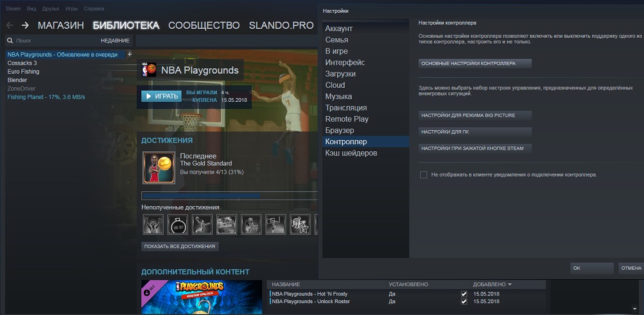
Task: Open The Gold Standard achievement icon
Action: point(159,168)
